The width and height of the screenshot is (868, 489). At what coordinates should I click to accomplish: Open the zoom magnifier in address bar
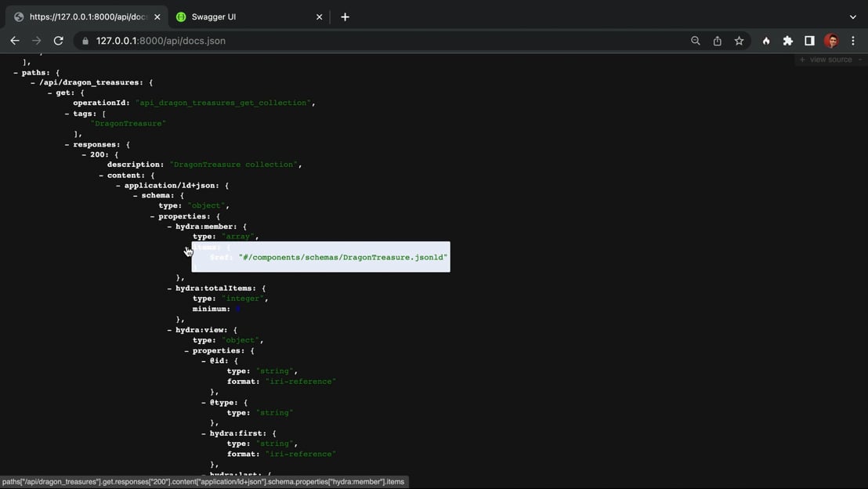[696, 41]
